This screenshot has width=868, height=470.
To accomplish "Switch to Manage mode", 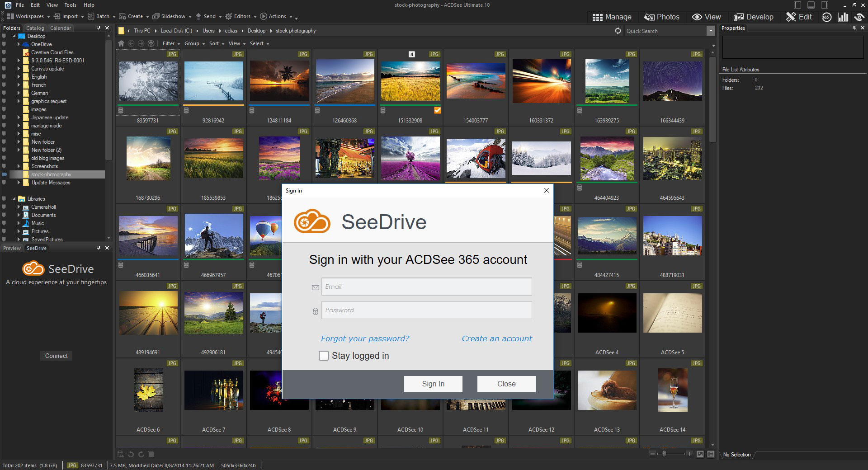I will (x=612, y=17).
